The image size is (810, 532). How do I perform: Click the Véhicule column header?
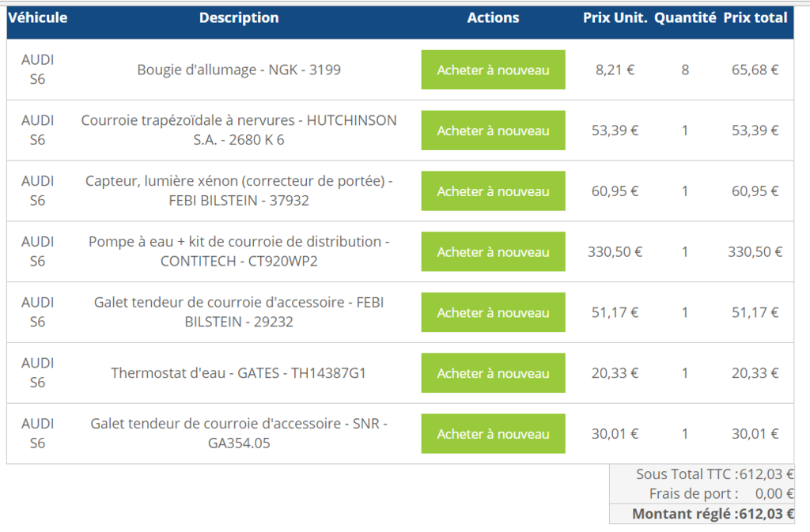tap(37, 17)
